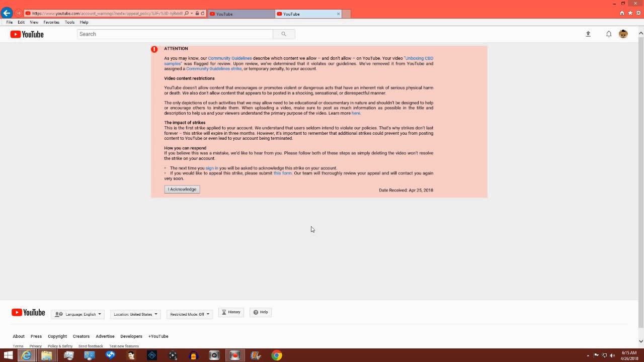Click the lock security icon in address bar
Viewport: 644px width, 362px height.
[x=197, y=14]
